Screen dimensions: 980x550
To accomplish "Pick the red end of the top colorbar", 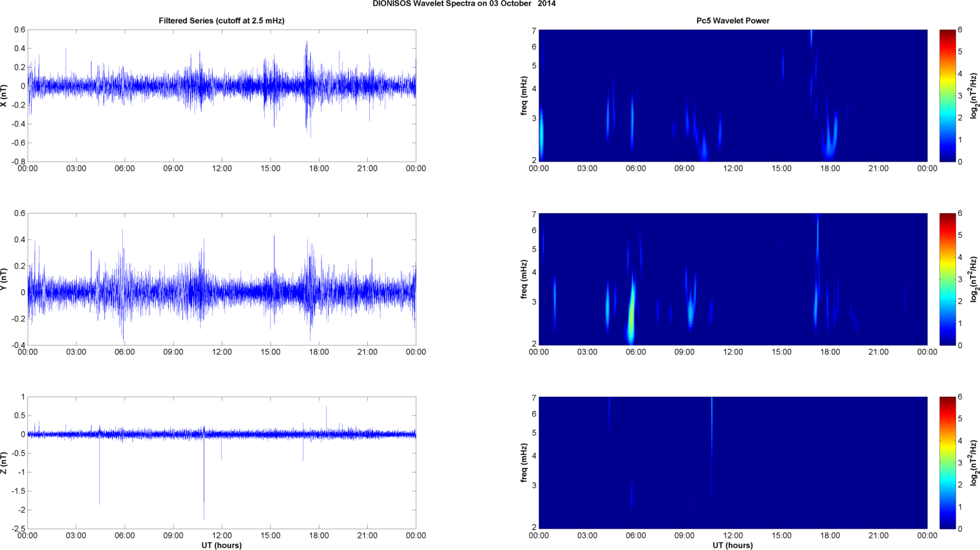I will point(947,33).
